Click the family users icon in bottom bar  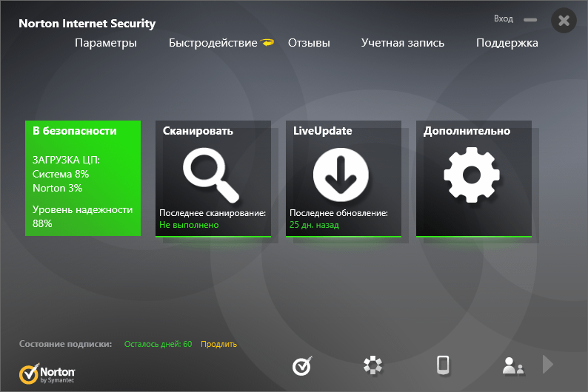(x=513, y=366)
